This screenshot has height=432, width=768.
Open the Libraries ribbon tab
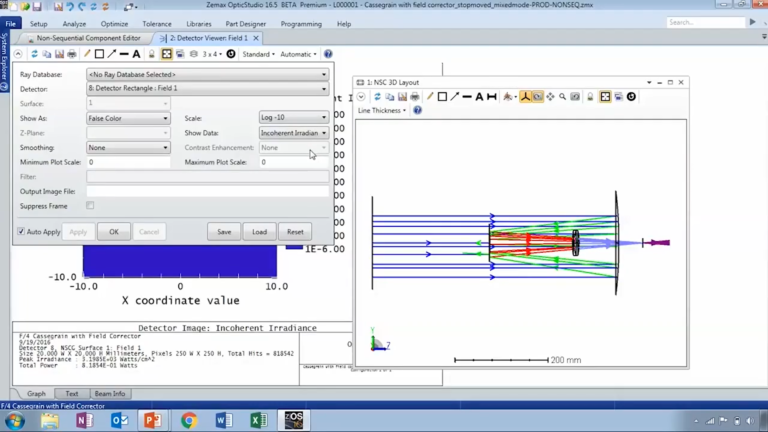coord(199,24)
